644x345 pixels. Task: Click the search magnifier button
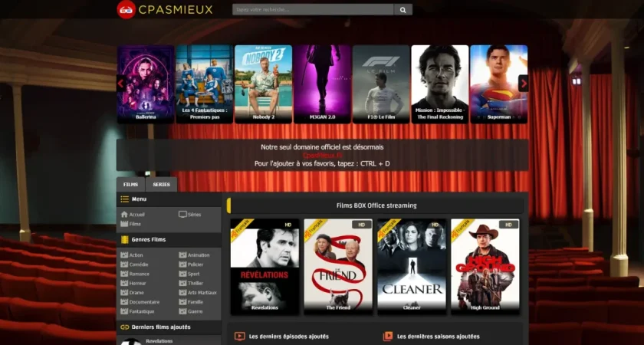[403, 10]
